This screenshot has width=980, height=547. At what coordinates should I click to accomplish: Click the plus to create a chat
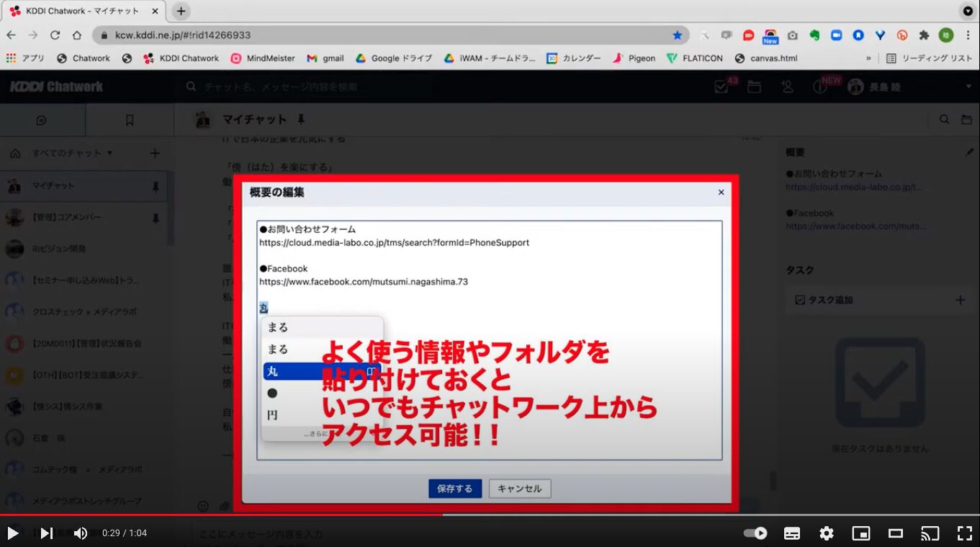155,153
